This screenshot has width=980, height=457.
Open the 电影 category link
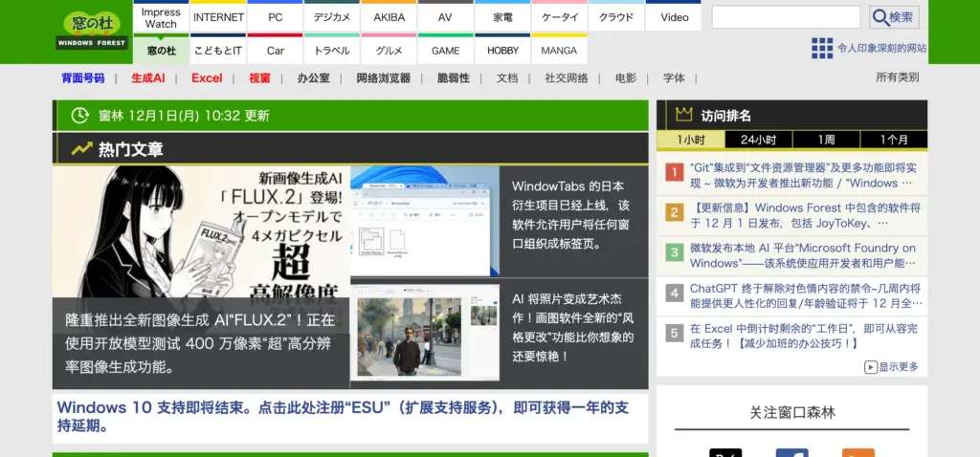click(x=626, y=78)
